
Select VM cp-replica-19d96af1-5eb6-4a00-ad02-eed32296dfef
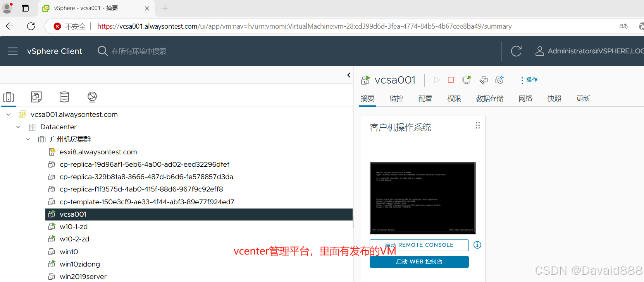click(x=145, y=164)
